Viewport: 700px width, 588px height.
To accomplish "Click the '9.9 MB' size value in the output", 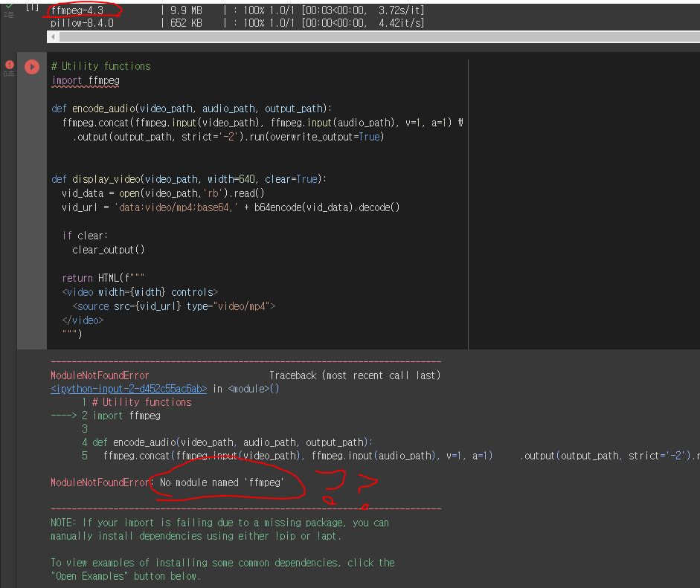I will click(x=186, y=10).
